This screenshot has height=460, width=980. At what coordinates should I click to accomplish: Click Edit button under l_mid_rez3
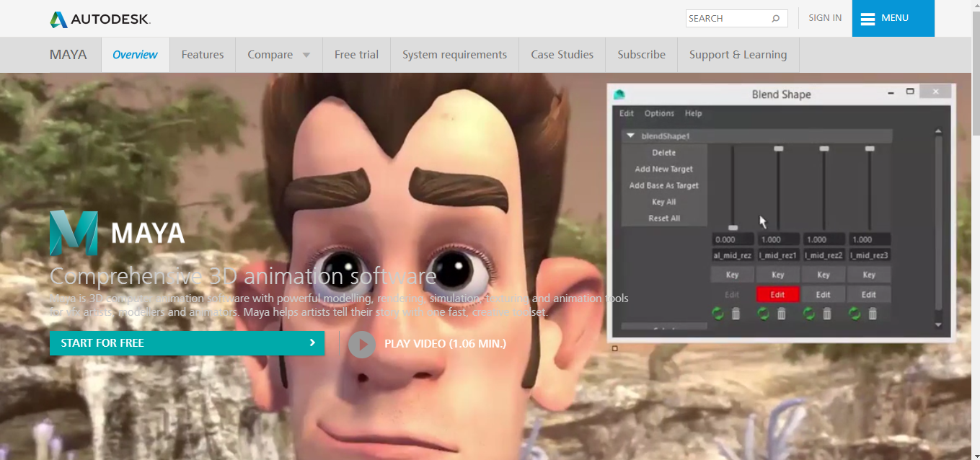click(x=869, y=294)
